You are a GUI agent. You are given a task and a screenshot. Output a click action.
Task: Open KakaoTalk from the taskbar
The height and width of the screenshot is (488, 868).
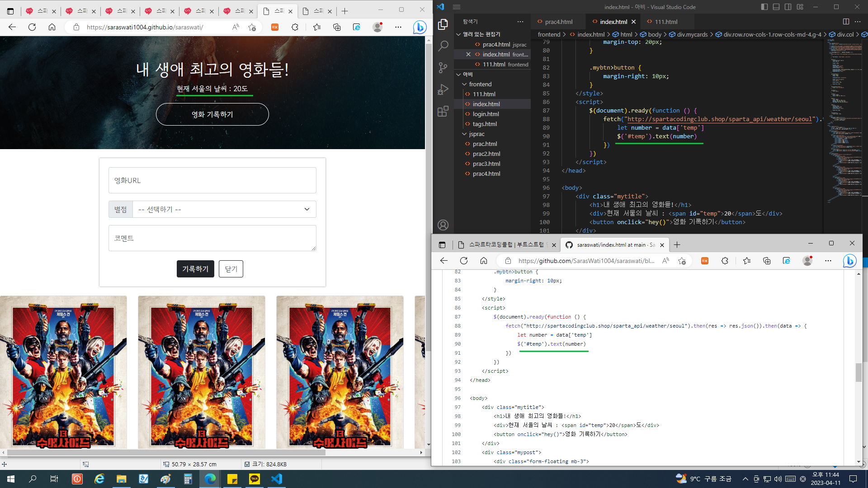tap(255, 479)
